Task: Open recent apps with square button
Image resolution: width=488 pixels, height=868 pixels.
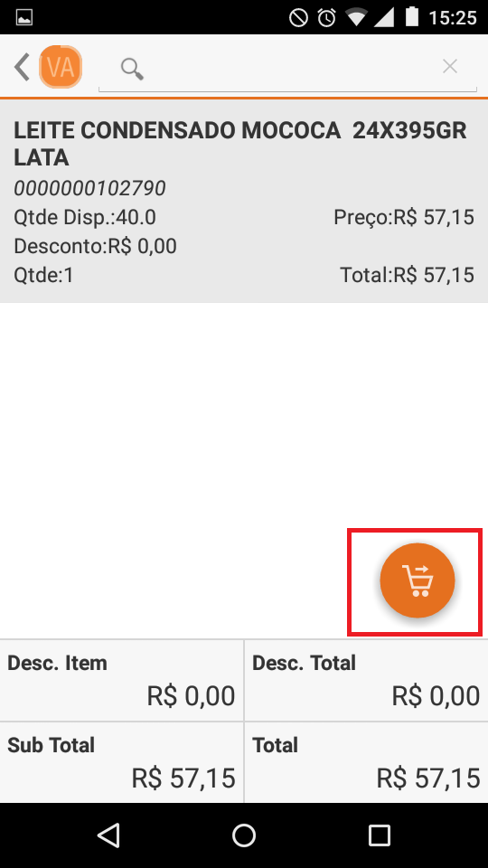Action: (x=380, y=835)
